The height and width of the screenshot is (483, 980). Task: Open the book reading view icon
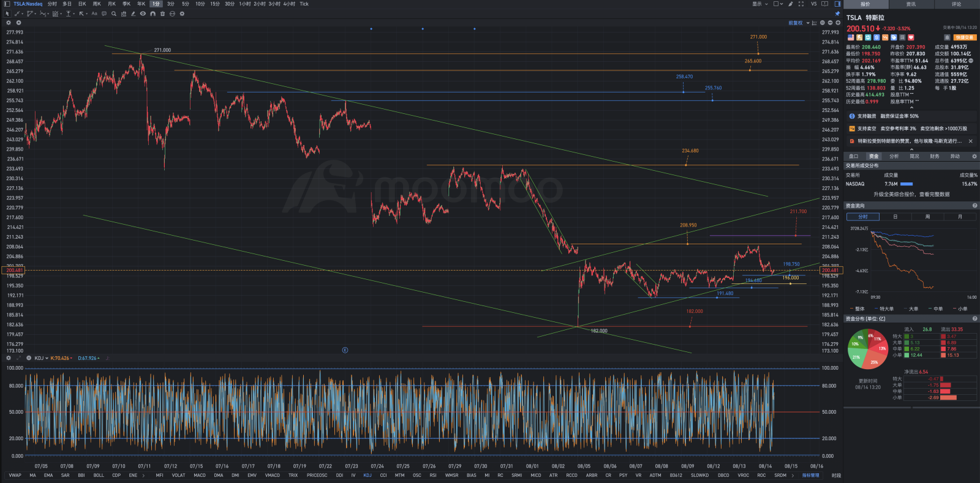click(824, 4)
